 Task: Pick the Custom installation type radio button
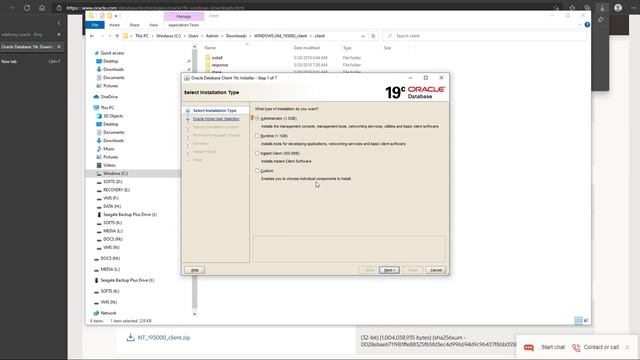tap(257, 171)
